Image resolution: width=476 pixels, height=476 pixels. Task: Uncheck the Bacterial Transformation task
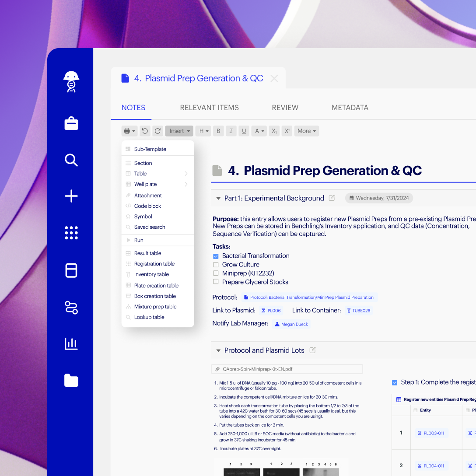(216, 256)
